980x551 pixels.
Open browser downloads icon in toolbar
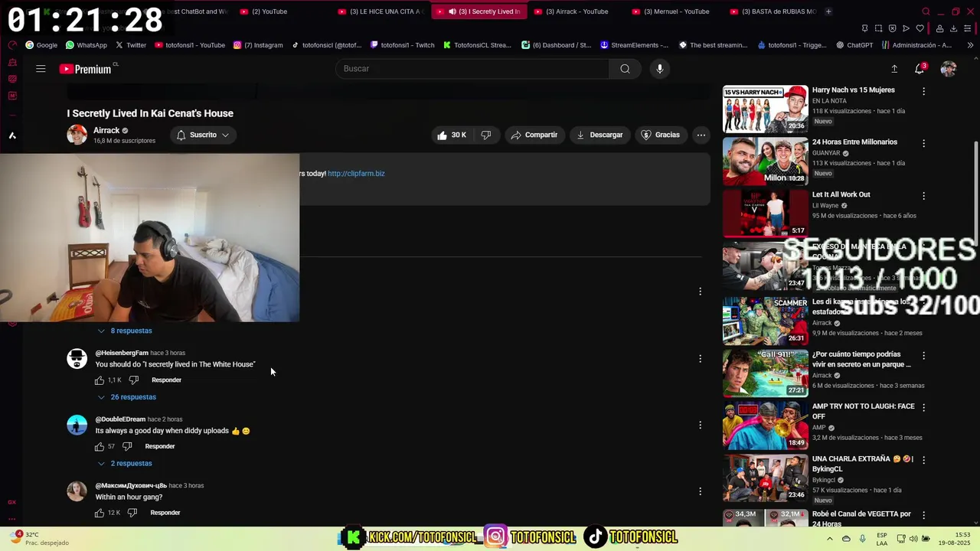953,28
